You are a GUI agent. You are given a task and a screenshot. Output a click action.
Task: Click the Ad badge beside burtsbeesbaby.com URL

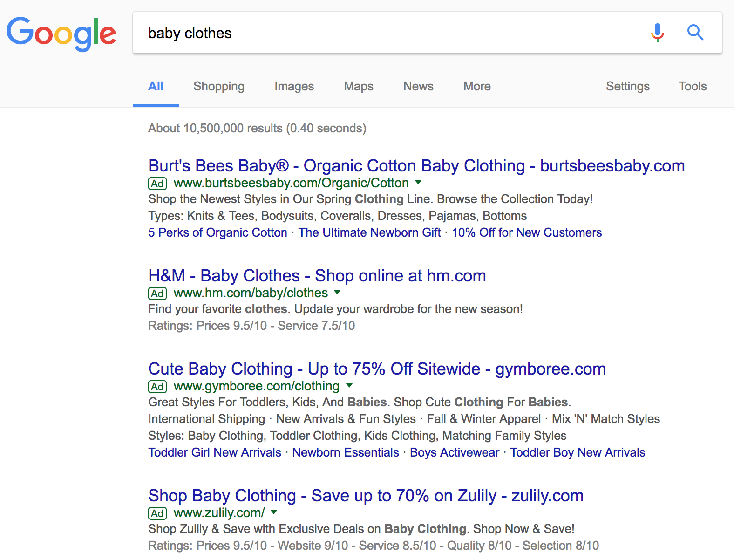(157, 184)
